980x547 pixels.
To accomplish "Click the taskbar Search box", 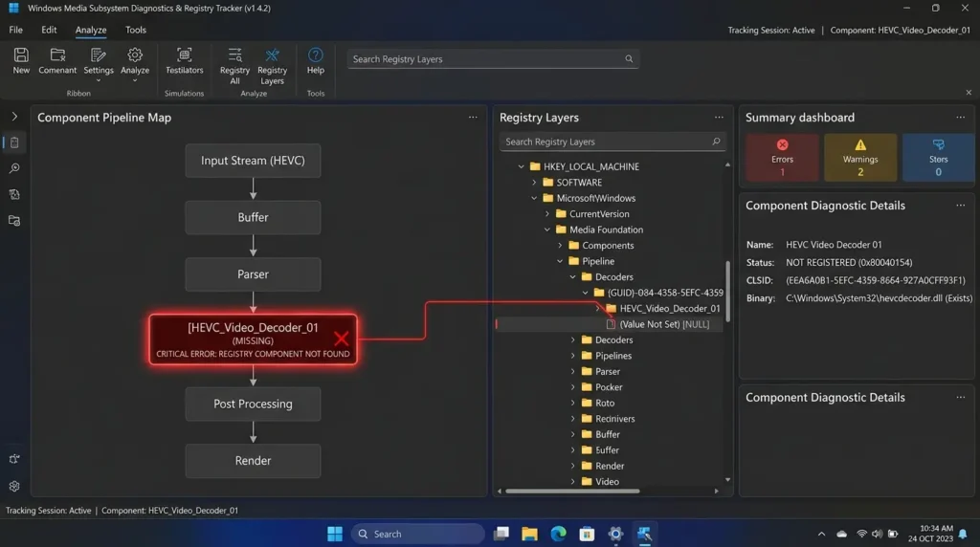I will pyautogui.click(x=417, y=534).
